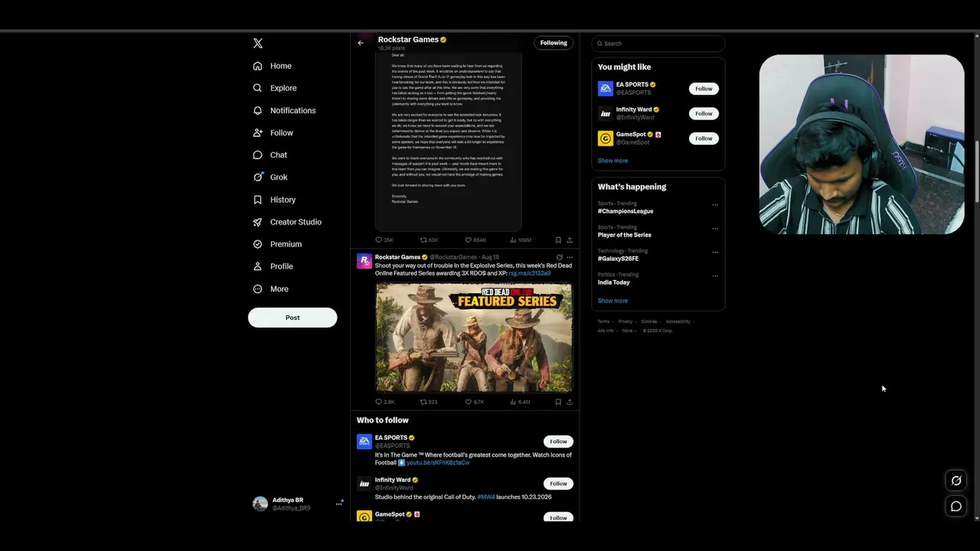The height and width of the screenshot is (551, 980).
Task: Open the rsg.ms/c3132a9 link
Action: pos(530,273)
